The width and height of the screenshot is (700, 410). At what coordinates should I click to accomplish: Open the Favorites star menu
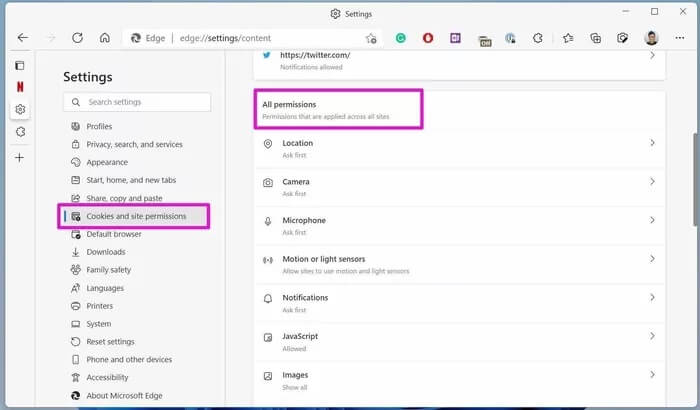coord(567,38)
